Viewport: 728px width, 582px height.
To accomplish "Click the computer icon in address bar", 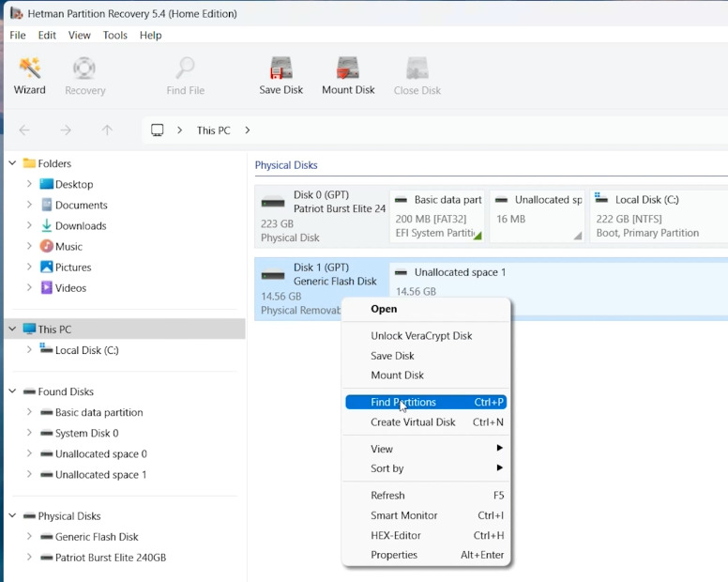I will tap(158, 130).
